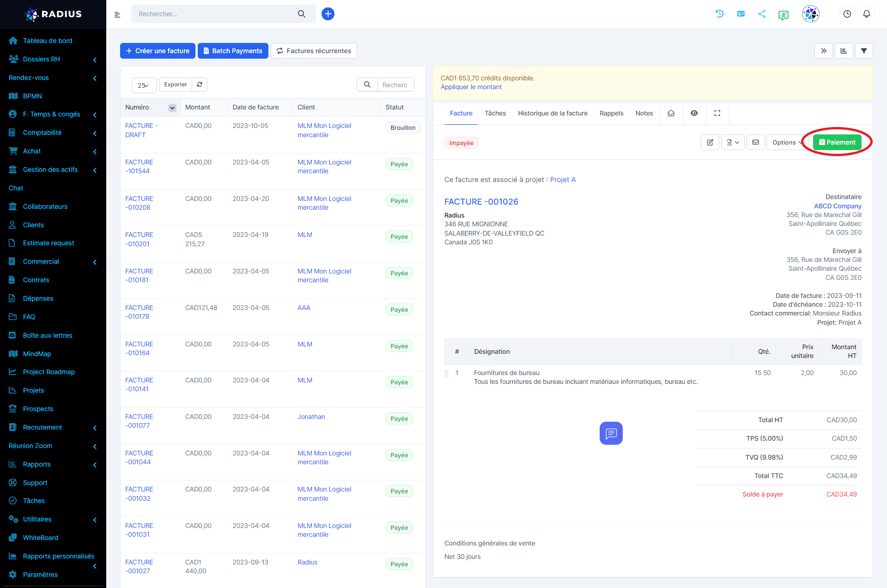Open the envelope-open icon tab

coord(671,113)
